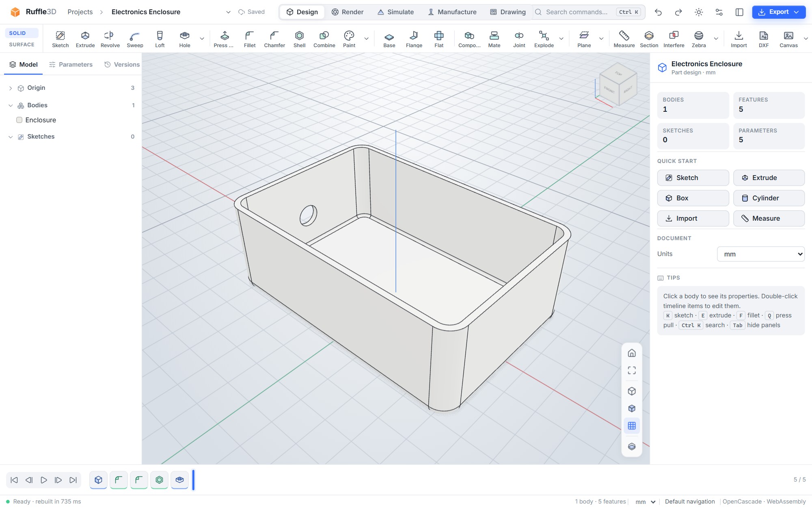Open the Parameters panel tab
Screen dimensions: 812x508
click(x=71, y=64)
